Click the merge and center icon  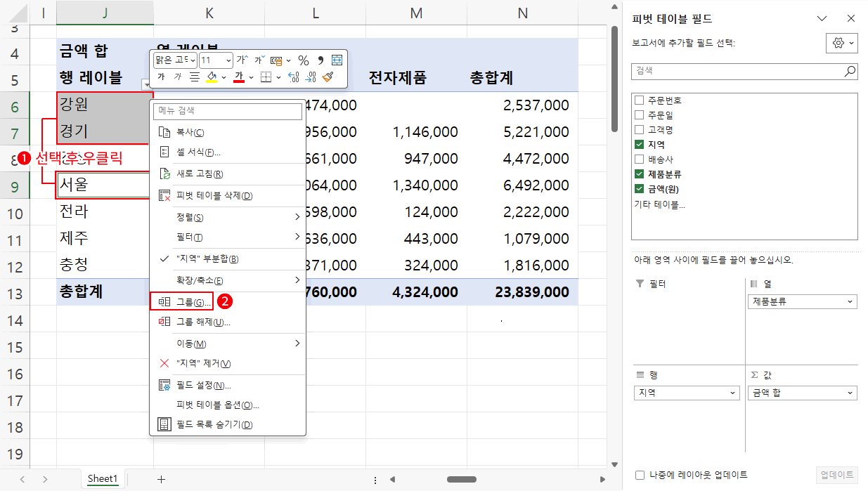[x=337, y=61]
